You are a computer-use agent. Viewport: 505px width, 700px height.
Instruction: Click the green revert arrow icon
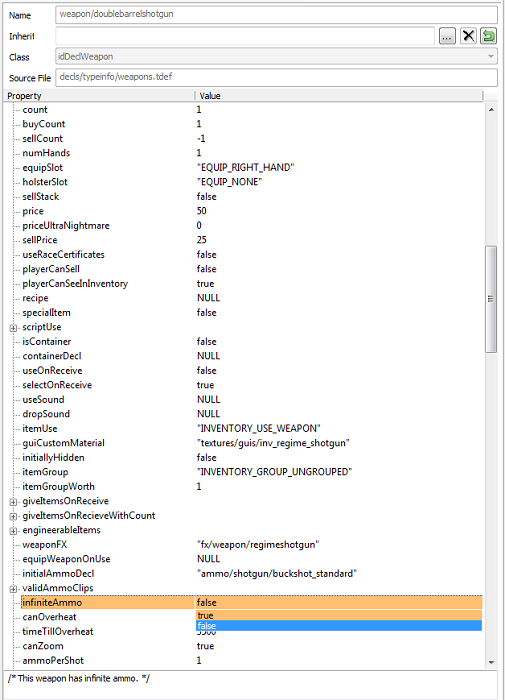(488, 36)
